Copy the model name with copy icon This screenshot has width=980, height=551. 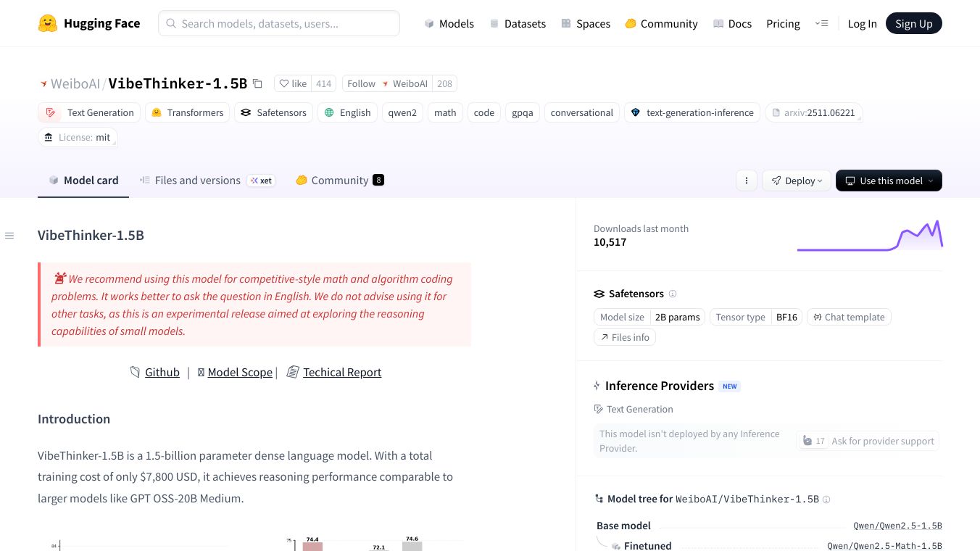coord(257,83)
